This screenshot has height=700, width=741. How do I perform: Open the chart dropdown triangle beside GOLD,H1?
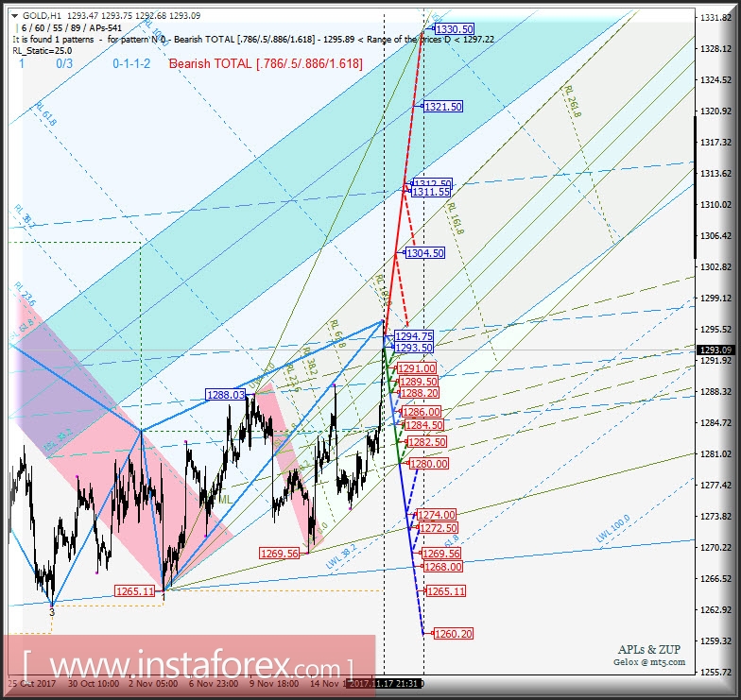(15, 16)
